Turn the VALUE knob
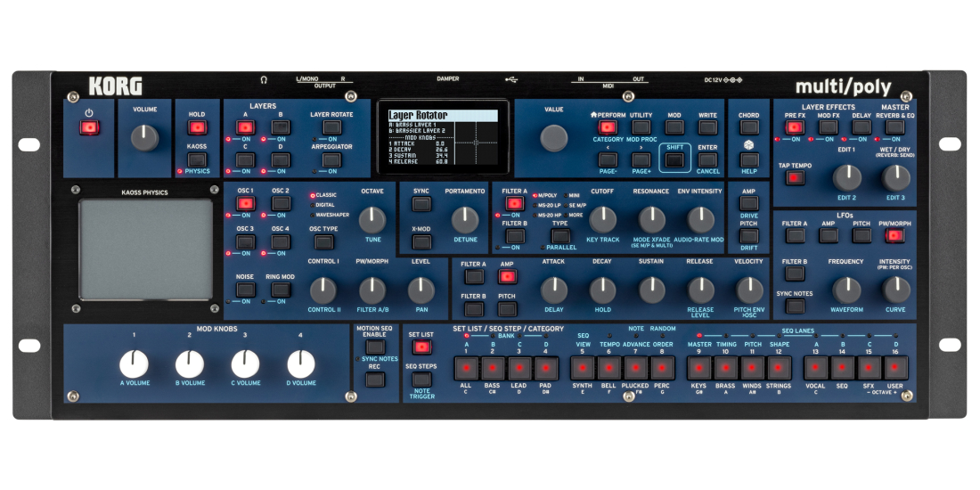The width and height of the screenshot is (980, 490). point(554,138)
